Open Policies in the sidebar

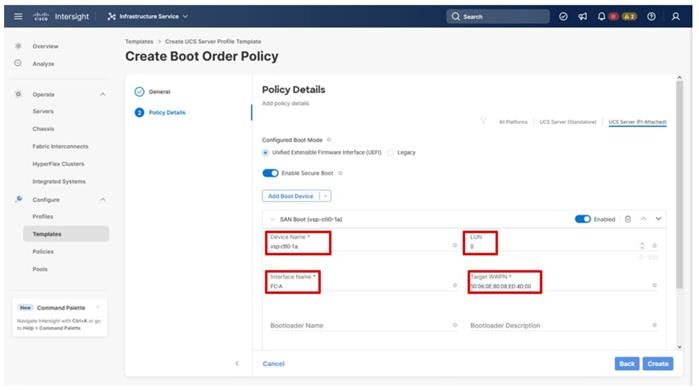[x=43, y=251]
